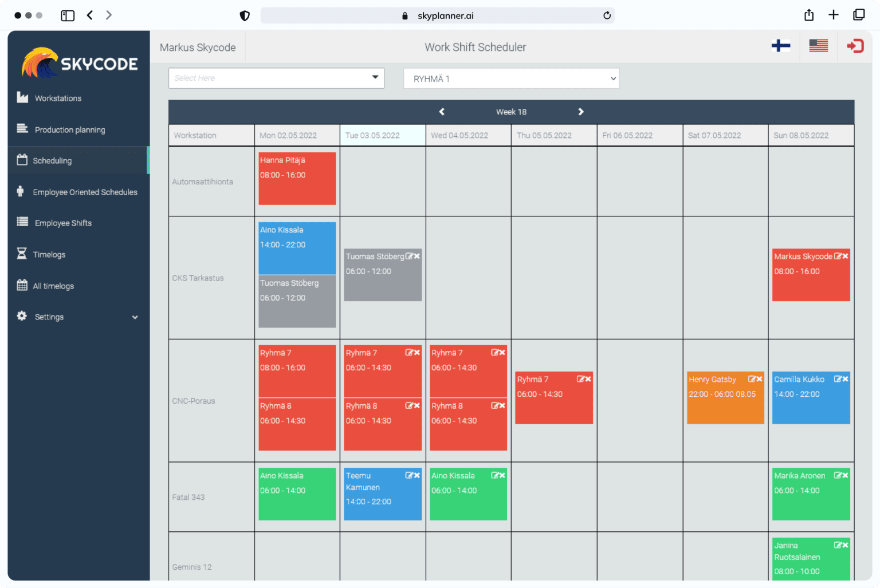Open Workstations via the factory icon
880x588 pixels.
tap(21, 98)
